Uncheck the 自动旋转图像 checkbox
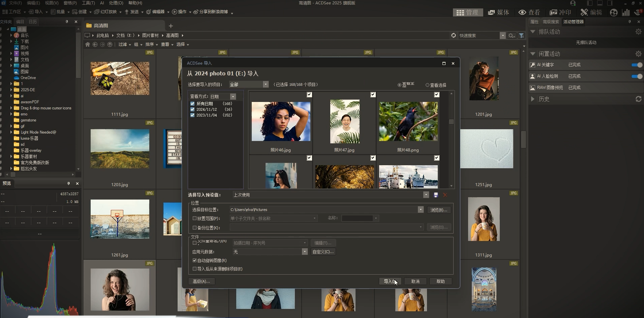Image resolution: width=644 pixels, height=318 pixels. (194, 260)
